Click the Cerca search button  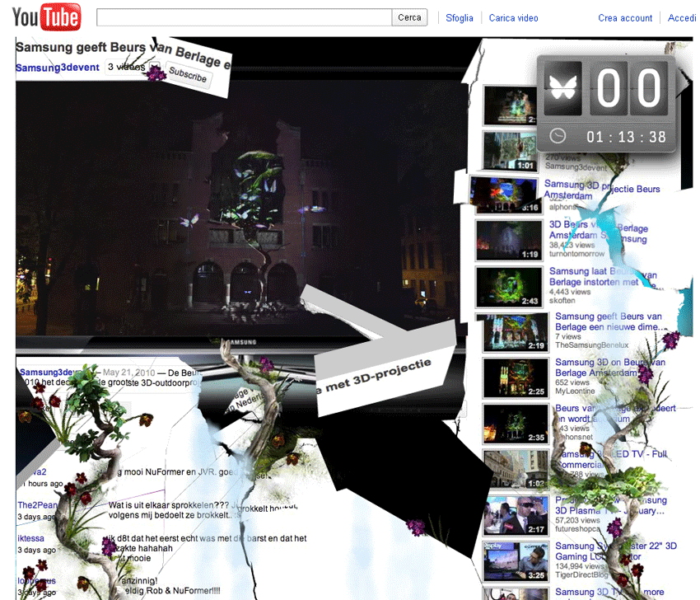(x=409, y=17)
